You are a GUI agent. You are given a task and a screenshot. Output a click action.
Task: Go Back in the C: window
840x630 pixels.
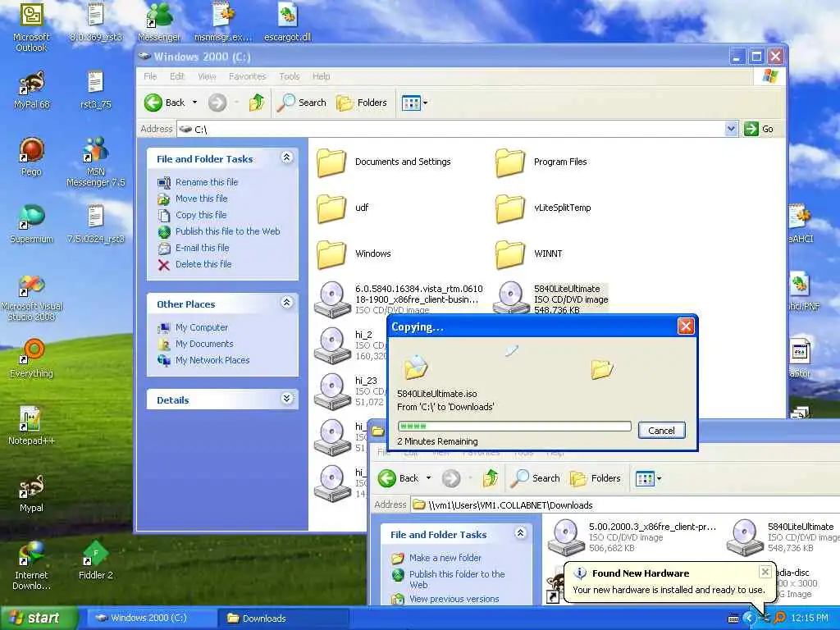click(x=165, y=103)
